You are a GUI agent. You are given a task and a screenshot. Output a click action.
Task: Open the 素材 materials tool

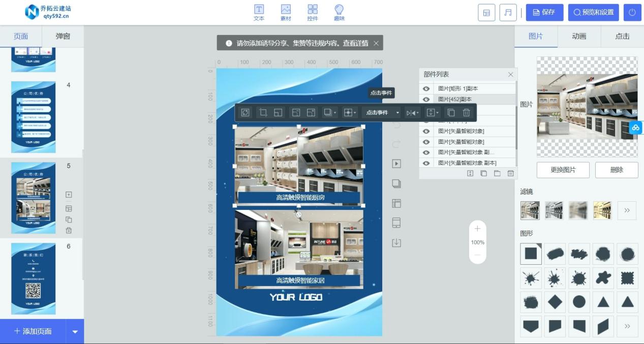click(286, 12)
